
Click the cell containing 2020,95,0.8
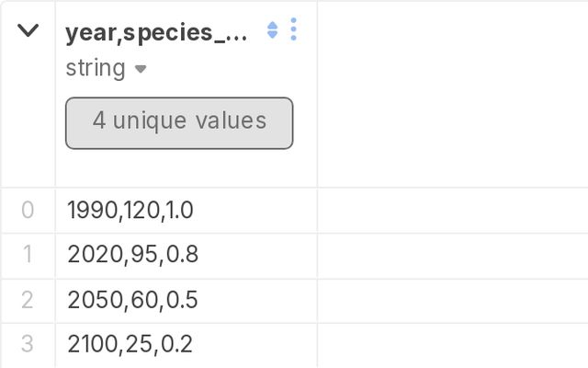[132, 255]
